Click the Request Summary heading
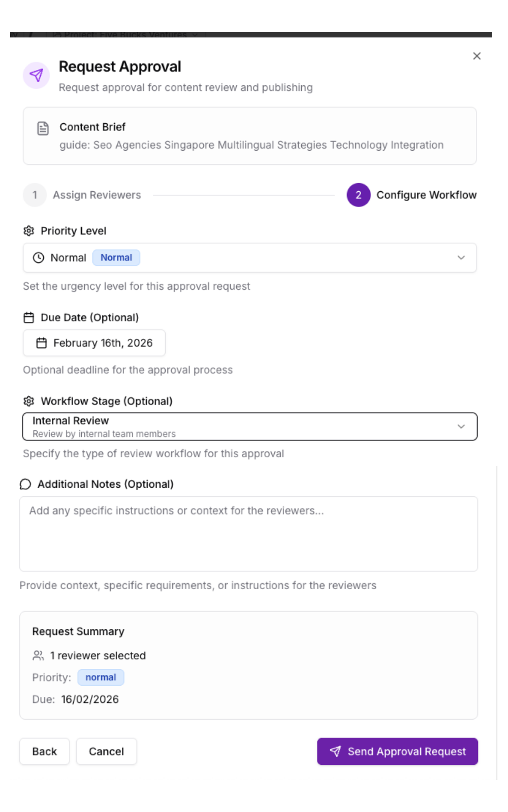 click(x=78, y=631)
